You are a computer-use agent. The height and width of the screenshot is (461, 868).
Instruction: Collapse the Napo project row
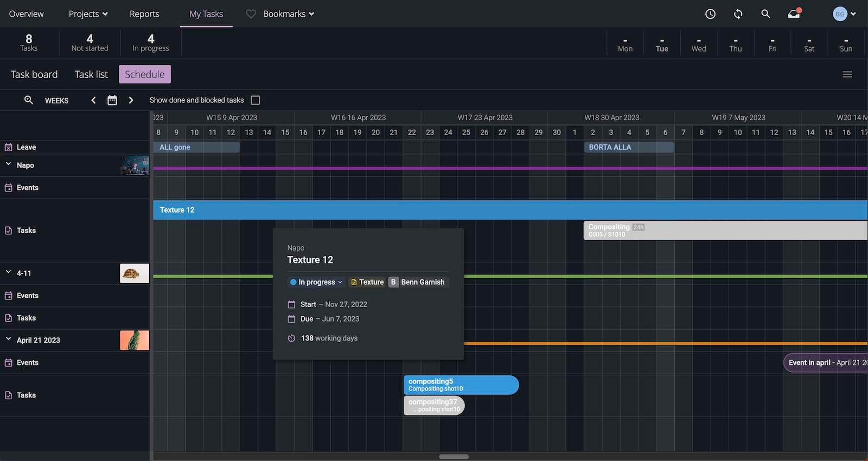click(x=9, y=164)
